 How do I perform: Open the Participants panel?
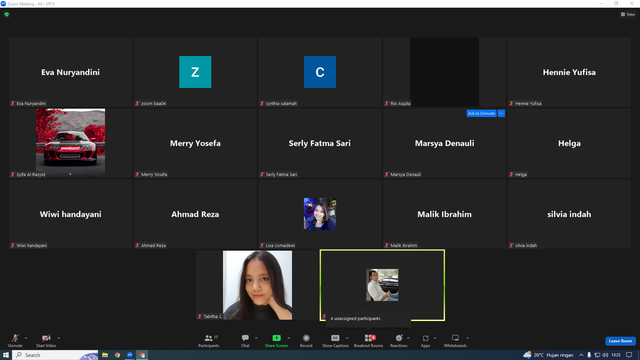209,340
